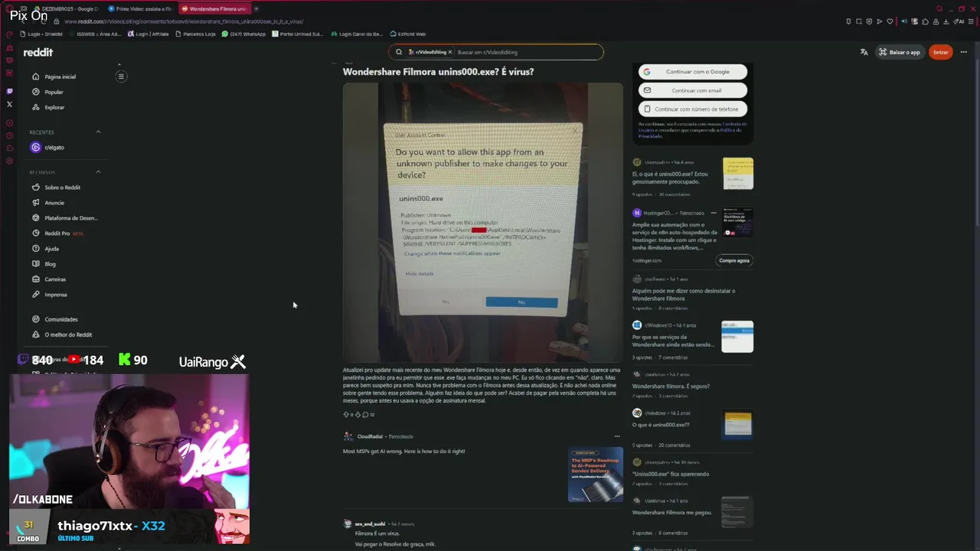Open the CloudRadial ad thumbnail
The image size is (980, 551).
(x=596, y=474)
